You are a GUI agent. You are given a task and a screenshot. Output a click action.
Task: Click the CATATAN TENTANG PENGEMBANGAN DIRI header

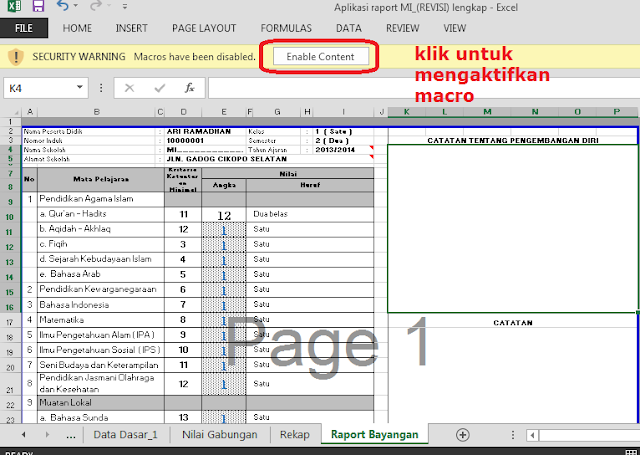click(x=513, y=140)
